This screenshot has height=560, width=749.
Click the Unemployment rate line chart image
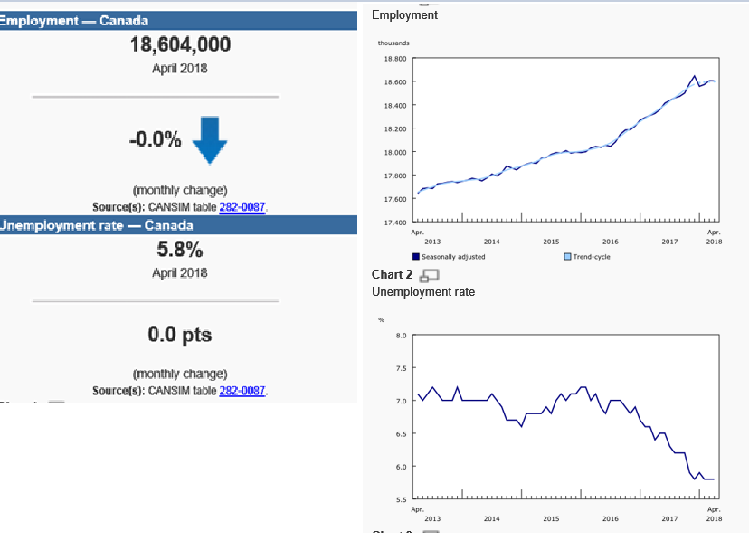561,416
